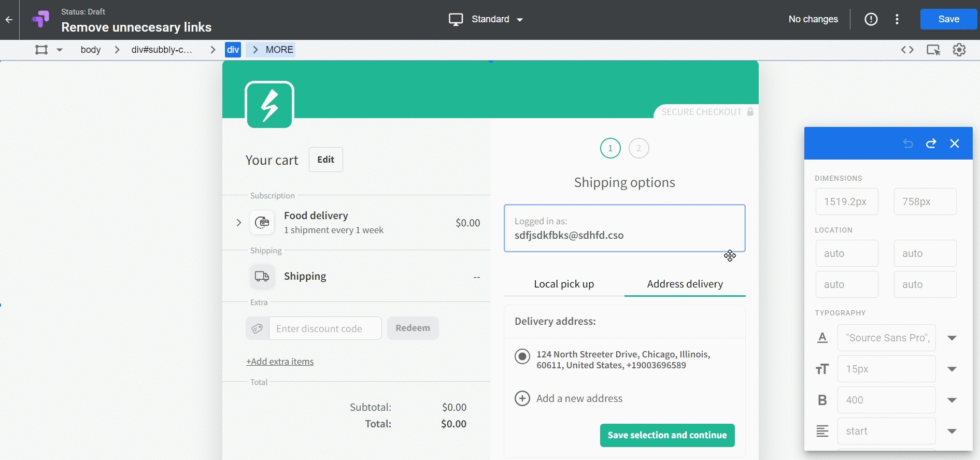Click the Remove unnecesary links title
This screenshot has width=980, height=460.
[136, 27]
